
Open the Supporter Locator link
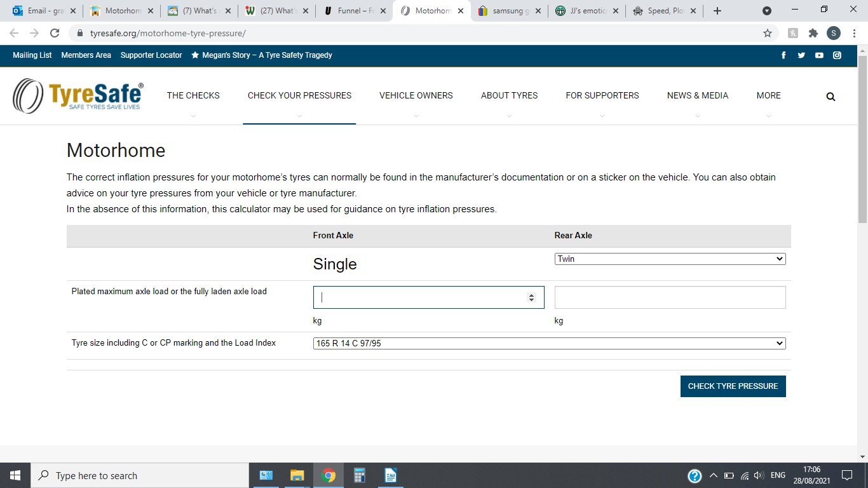[151, 55]
